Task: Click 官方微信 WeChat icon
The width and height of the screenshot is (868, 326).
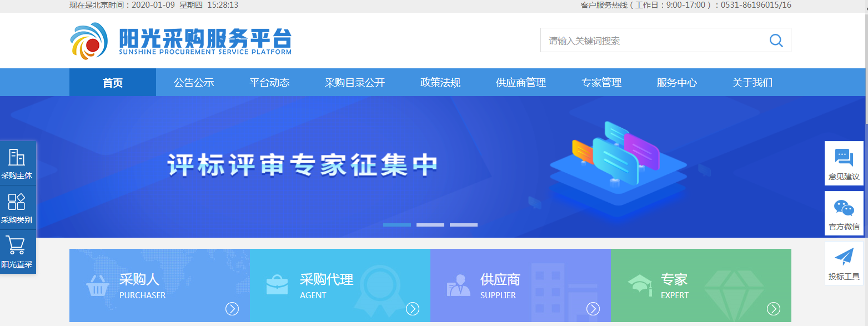Action: click(844, 208)
